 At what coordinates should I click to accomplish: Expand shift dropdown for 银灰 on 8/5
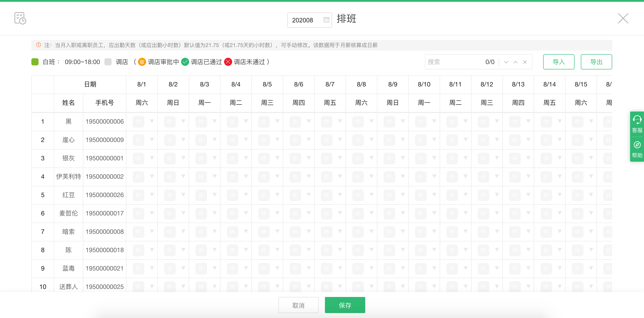click(277, 158)
